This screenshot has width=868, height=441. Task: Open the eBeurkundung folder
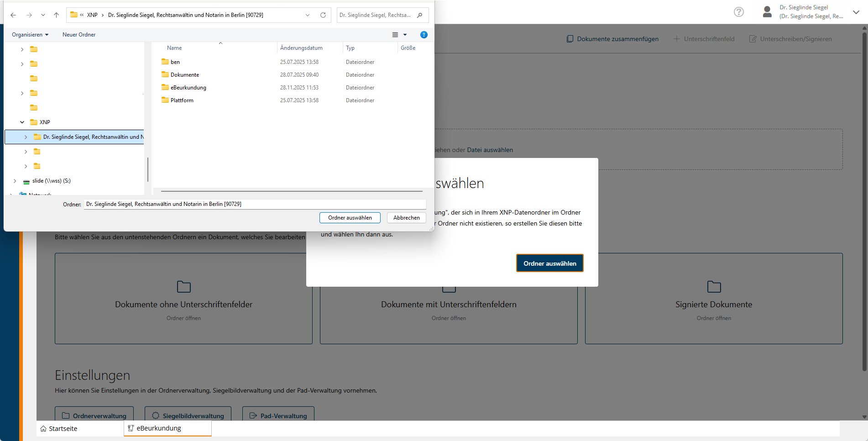pyautogui.click(x=188, y=88)
